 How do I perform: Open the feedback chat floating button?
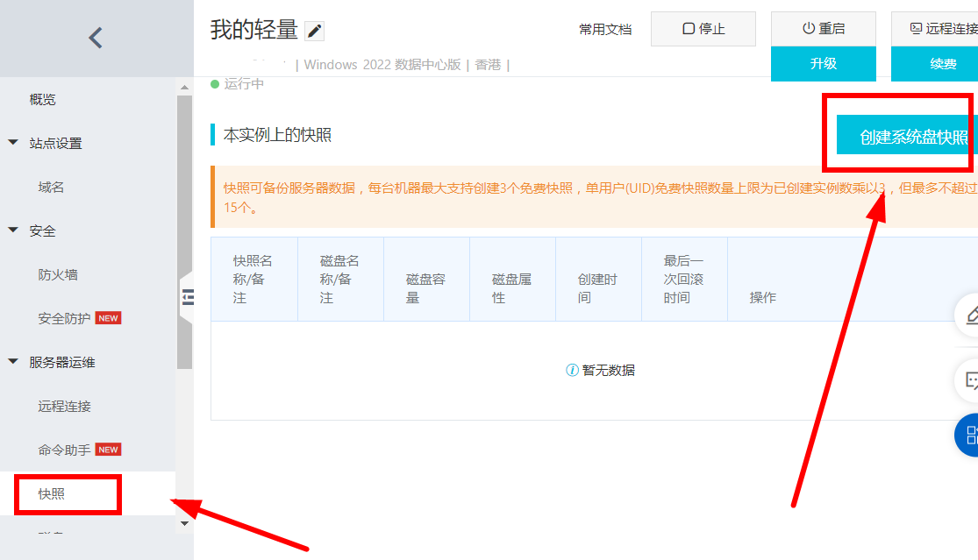point(968,380)
